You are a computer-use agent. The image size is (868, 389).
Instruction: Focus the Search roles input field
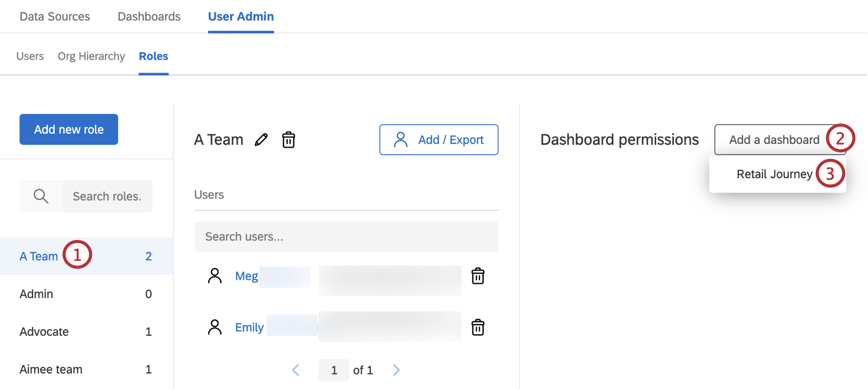coord(107,197)
